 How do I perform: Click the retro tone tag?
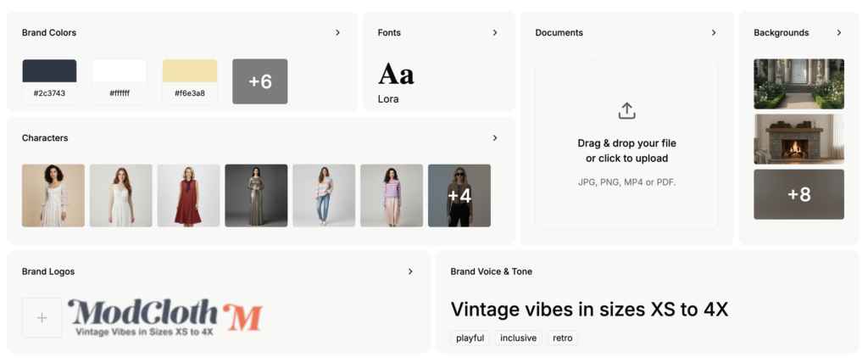tap(563, 338)
